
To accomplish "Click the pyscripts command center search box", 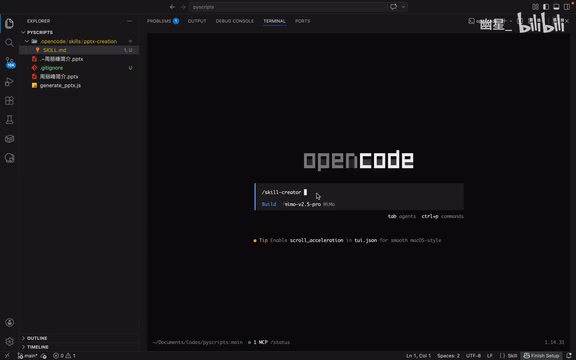I will [x=288, y=7].
